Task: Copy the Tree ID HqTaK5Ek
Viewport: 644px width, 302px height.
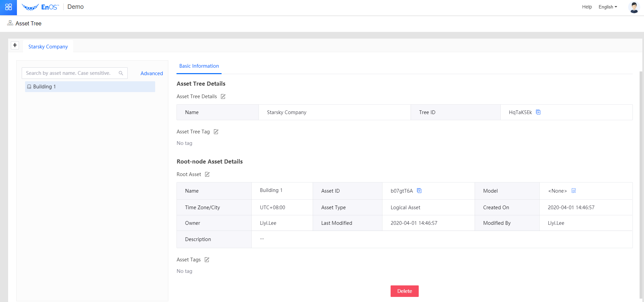Action: coord(538,112)
